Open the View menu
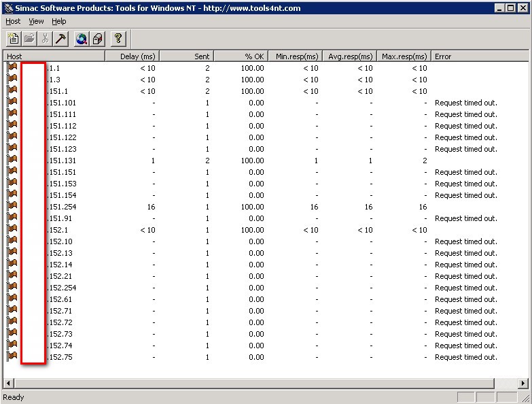Screen dimensions: 532x404 click(36, 22)
